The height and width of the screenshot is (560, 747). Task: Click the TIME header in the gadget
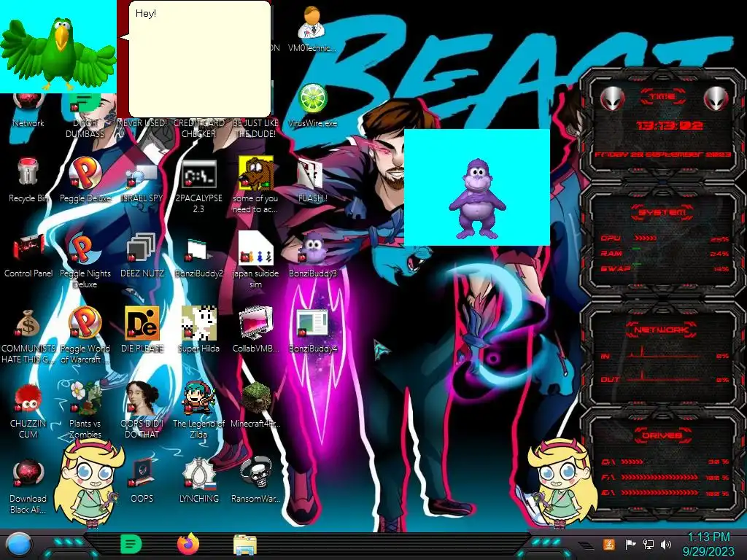point(662,97)
